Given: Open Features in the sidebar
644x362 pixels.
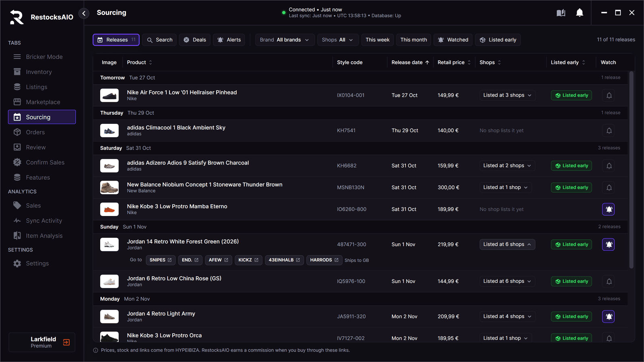Looking at the screenshot, I should (42, 177).
